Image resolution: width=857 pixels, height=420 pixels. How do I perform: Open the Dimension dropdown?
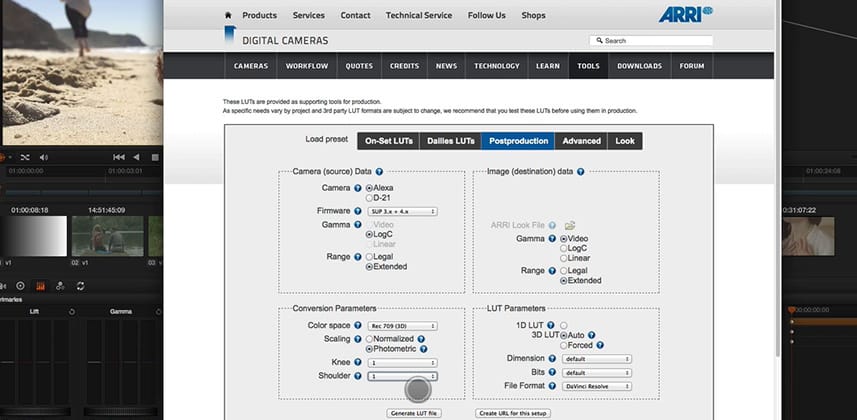pos(597,359)
